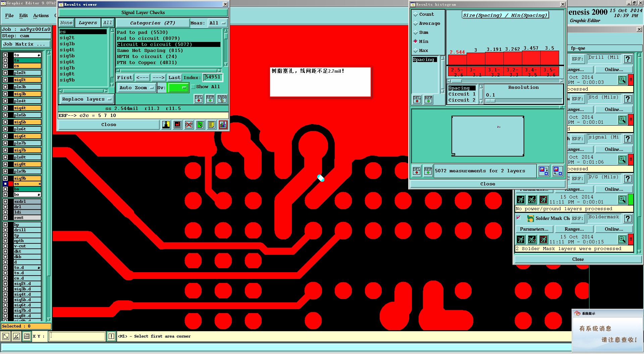Screen dimensions: 644x354
Task: Click the DEL icon in Results viewer
Action: 199,99
